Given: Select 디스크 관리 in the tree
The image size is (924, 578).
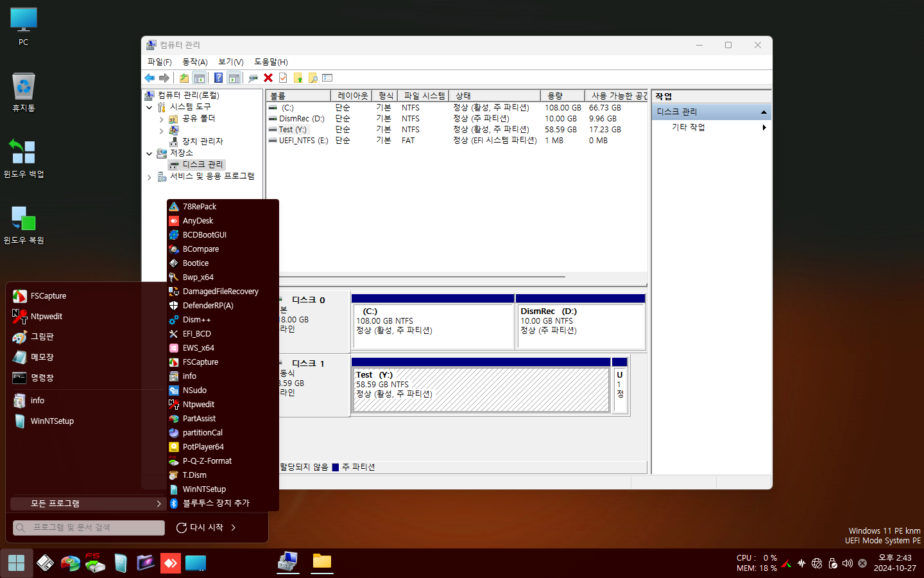Looking at the screenshot, I should 202,164.
